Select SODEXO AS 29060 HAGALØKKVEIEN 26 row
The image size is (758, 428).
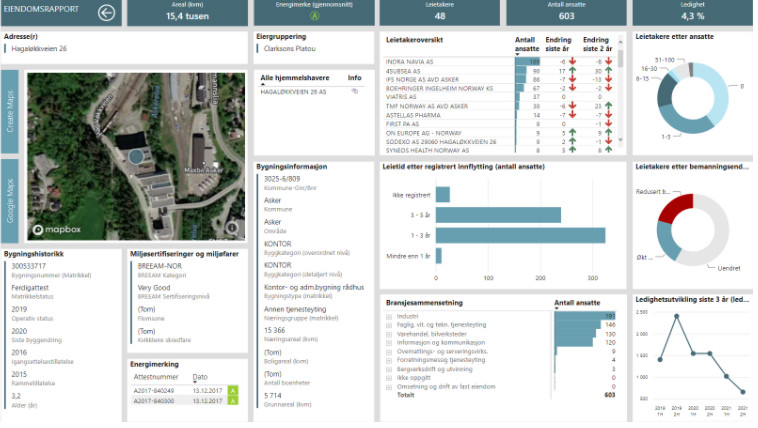point(499,142)
